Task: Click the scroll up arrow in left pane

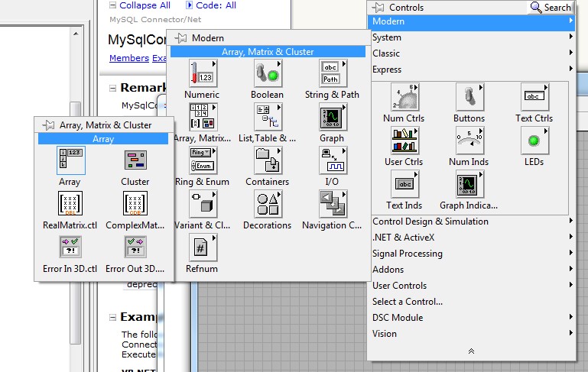Action: point(76,34)
